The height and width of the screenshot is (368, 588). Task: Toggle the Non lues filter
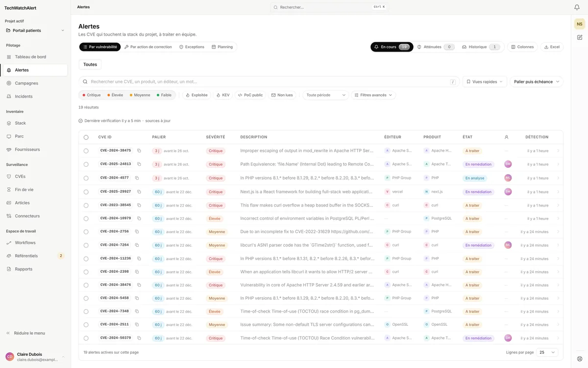tap(282, 95)
